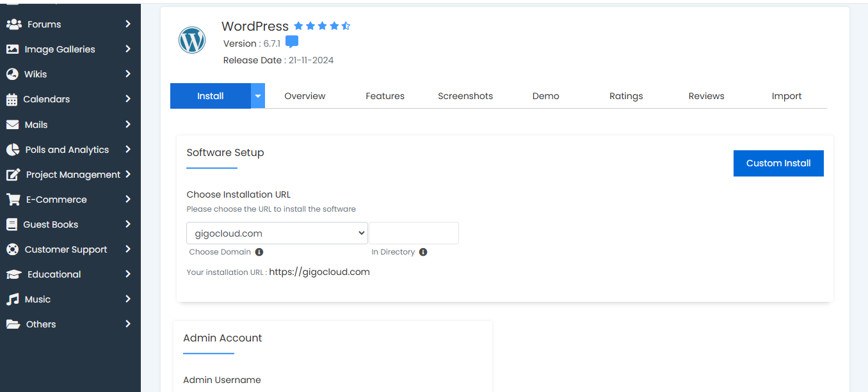Click the Mails envelope icon
The image size is (868, 392).
(12, 125)
